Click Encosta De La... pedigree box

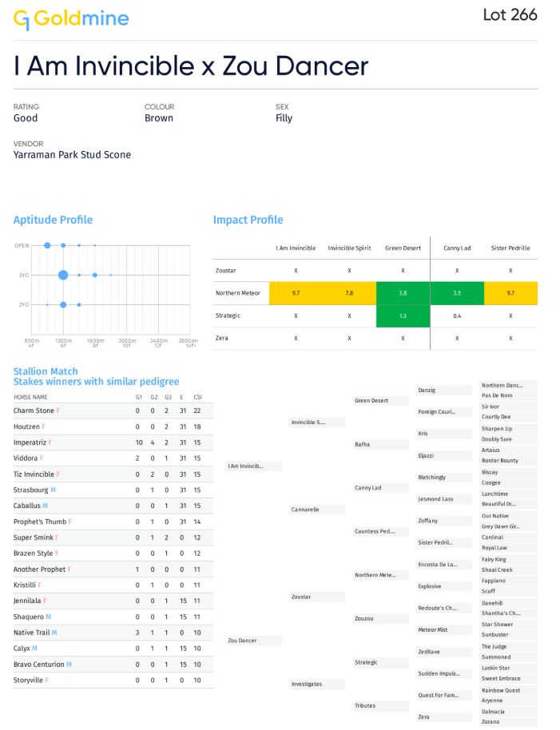coord(444,564)
